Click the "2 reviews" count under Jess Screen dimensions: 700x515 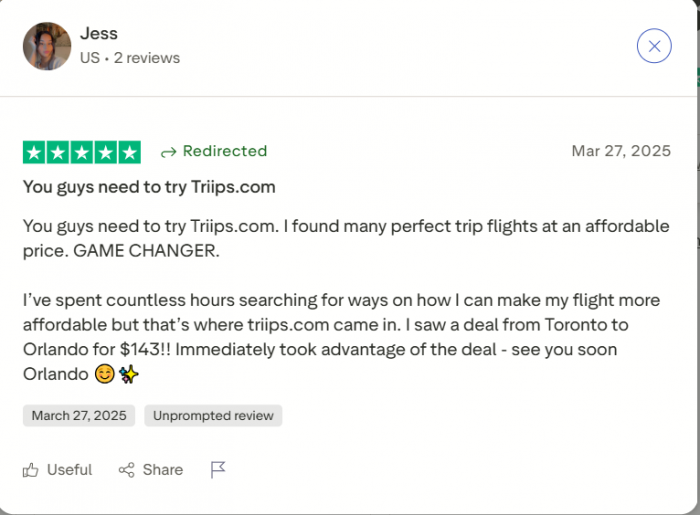coord(147,58)
